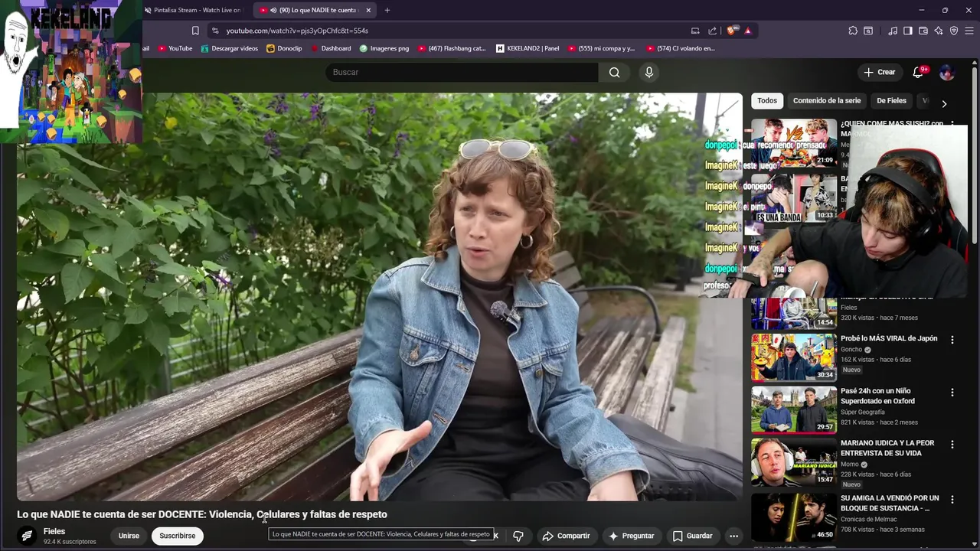Click the VPN shield icon in toolbar
Image resolution: width=980 pixels, height=551 pixels.
click(x=954, y=31)
